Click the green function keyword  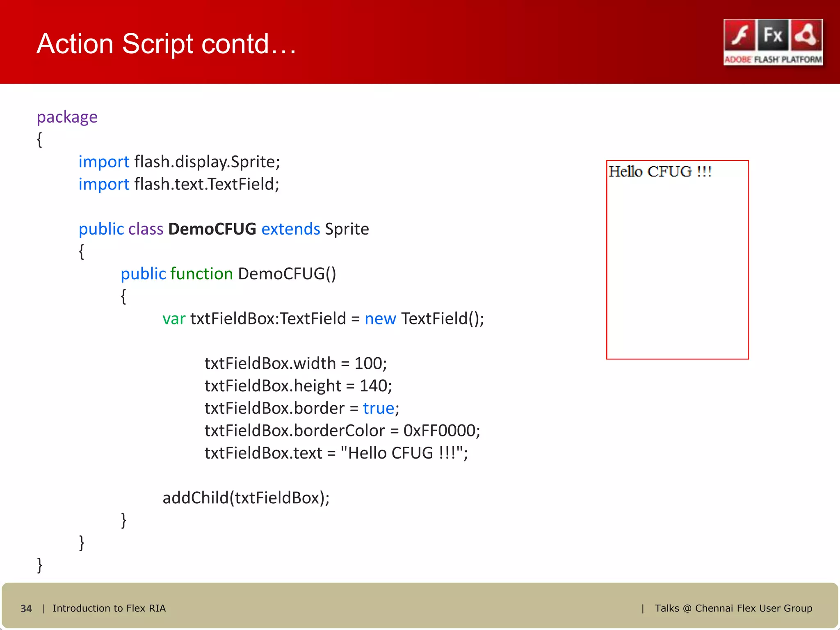click(201, 274)
